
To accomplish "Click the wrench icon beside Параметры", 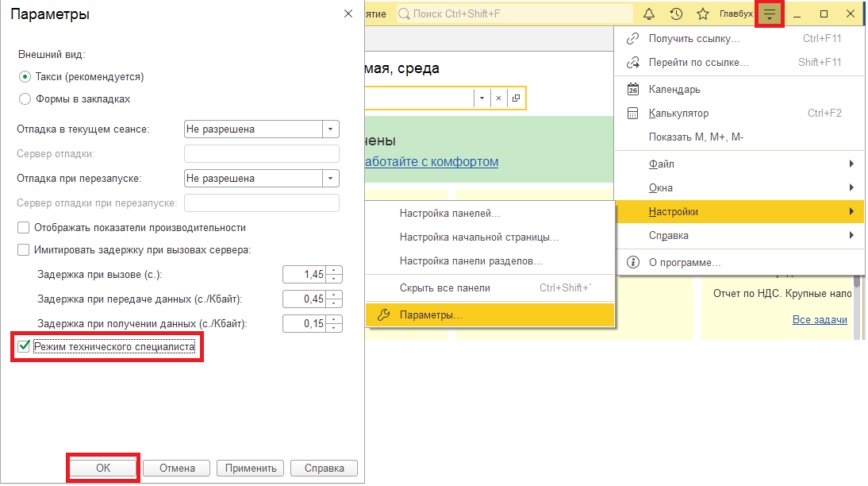I will [384, 315].
